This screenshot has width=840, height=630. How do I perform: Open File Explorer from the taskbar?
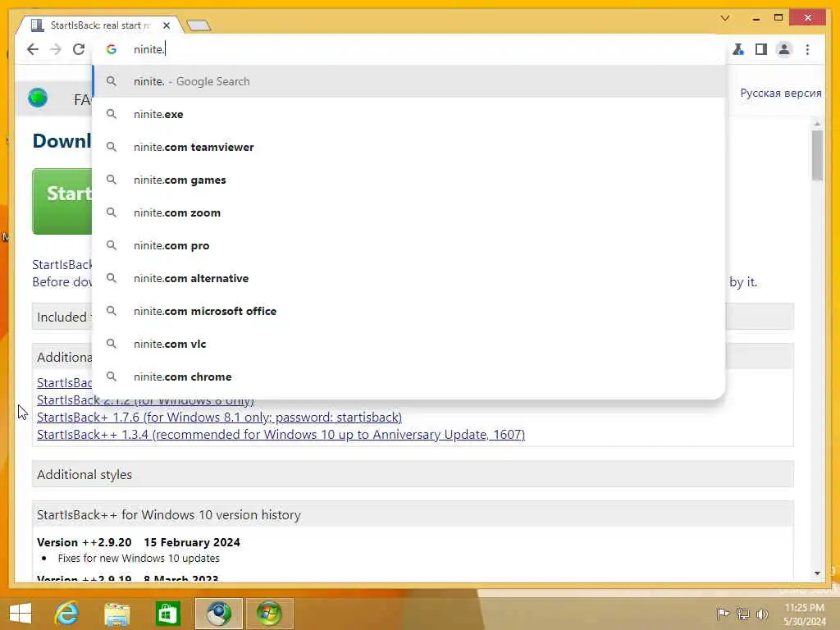point(116,614)
